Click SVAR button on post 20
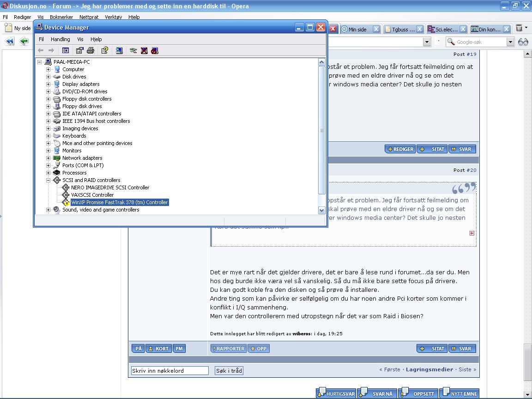Screen dimensions: 532x399 tap(462, 349)
